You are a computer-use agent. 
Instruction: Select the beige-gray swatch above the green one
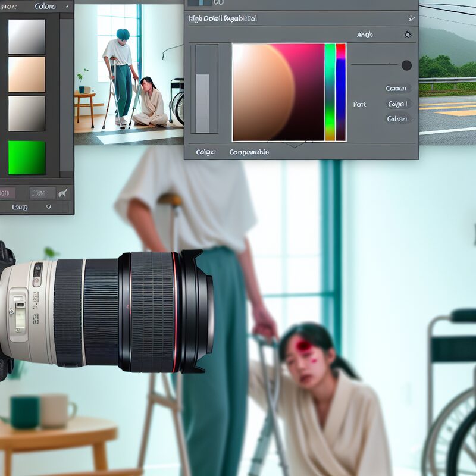(27, 114)
